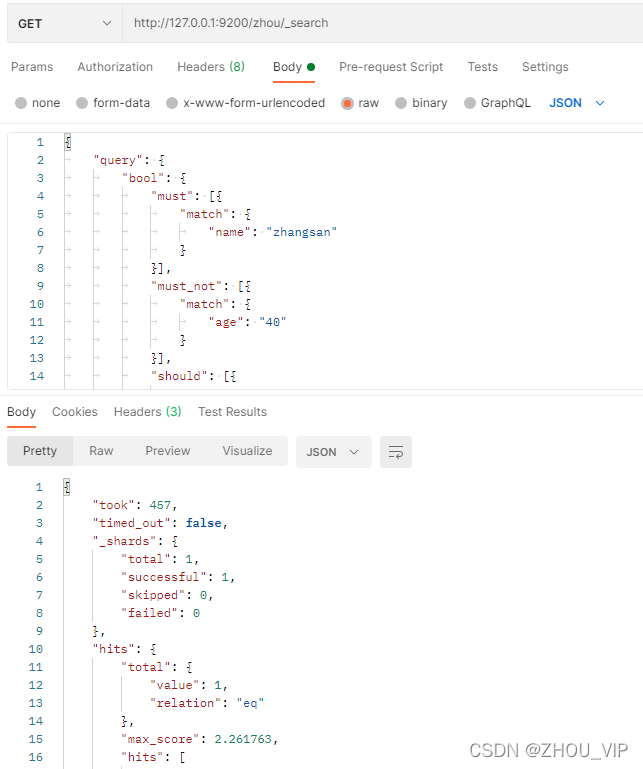Click the "took": 457 response line

tap(135, 505)
